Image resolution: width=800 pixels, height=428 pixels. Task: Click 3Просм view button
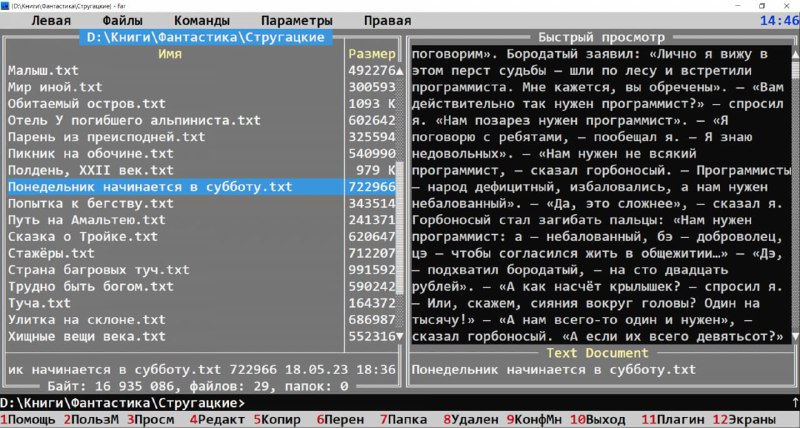pos(151,420)
